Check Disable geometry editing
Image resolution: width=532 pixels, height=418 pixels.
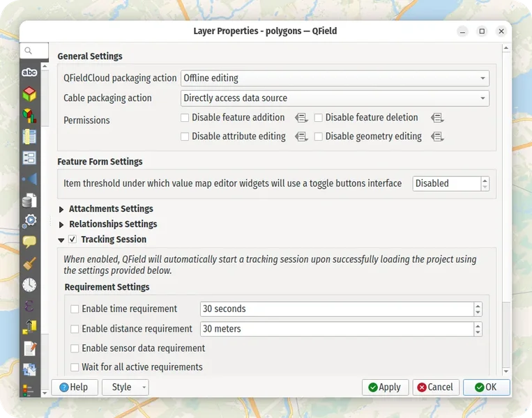click(319, 137)
